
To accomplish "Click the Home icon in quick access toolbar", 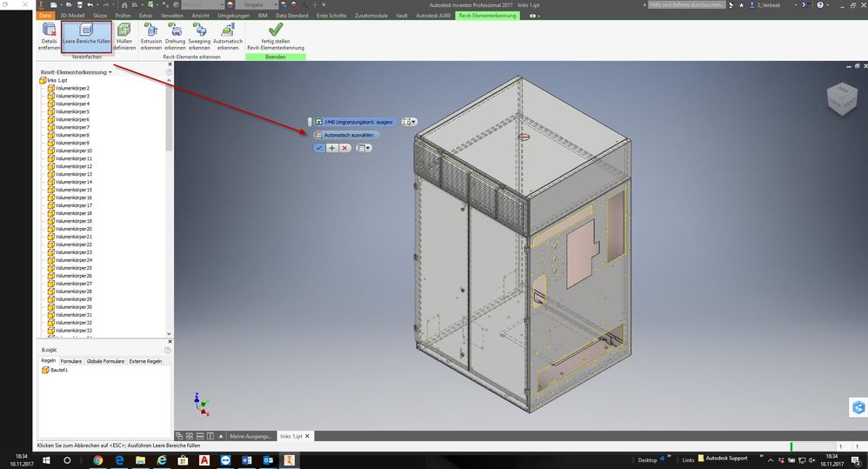I will (x=124, y=5).
